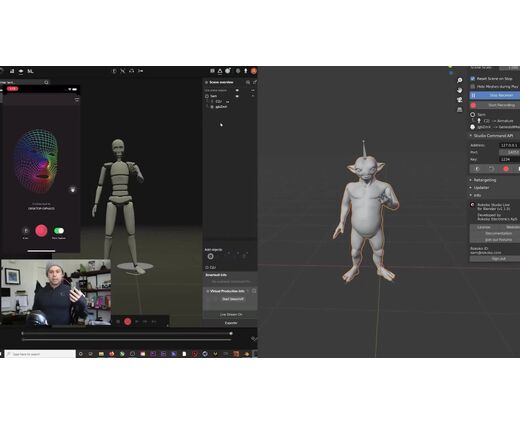Toggle Hide Meshes during Play checkbox in Blender
520x425 pixels.
[472, 86]
